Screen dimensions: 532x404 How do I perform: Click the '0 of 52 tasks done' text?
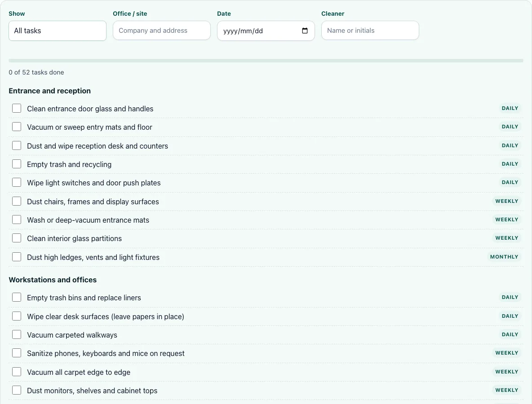tap(36, 72)
